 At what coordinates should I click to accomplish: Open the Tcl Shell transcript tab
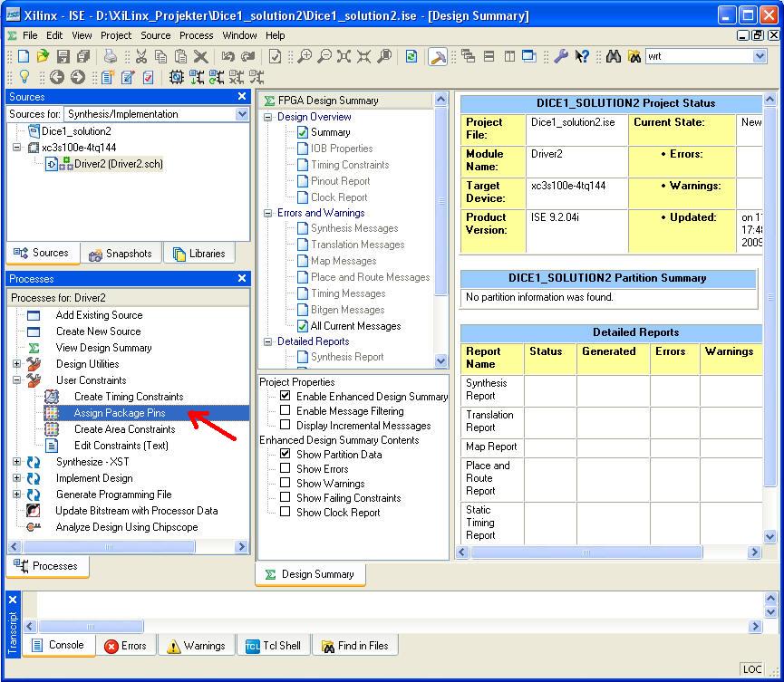pyautogui.click(x=274, y=646)
